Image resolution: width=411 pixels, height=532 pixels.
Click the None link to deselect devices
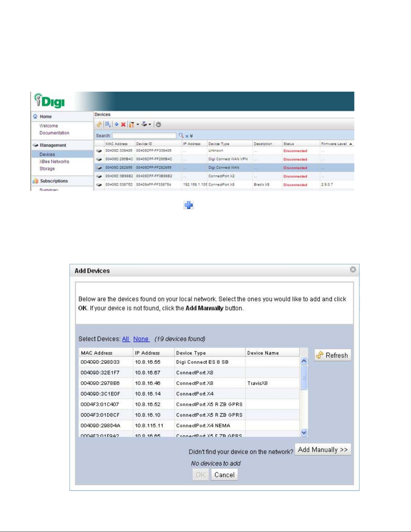click(141, 339)
